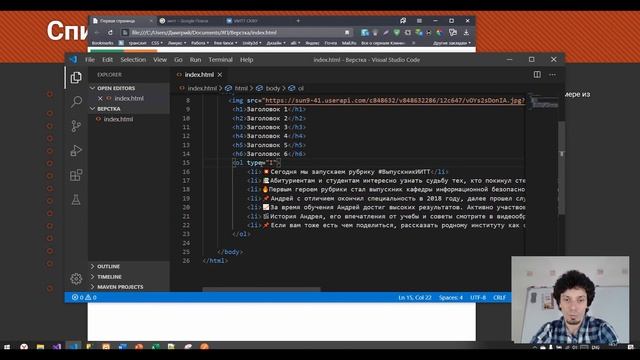Open the Terminal menu
The image size is (640, 360).
click(220, 60)
